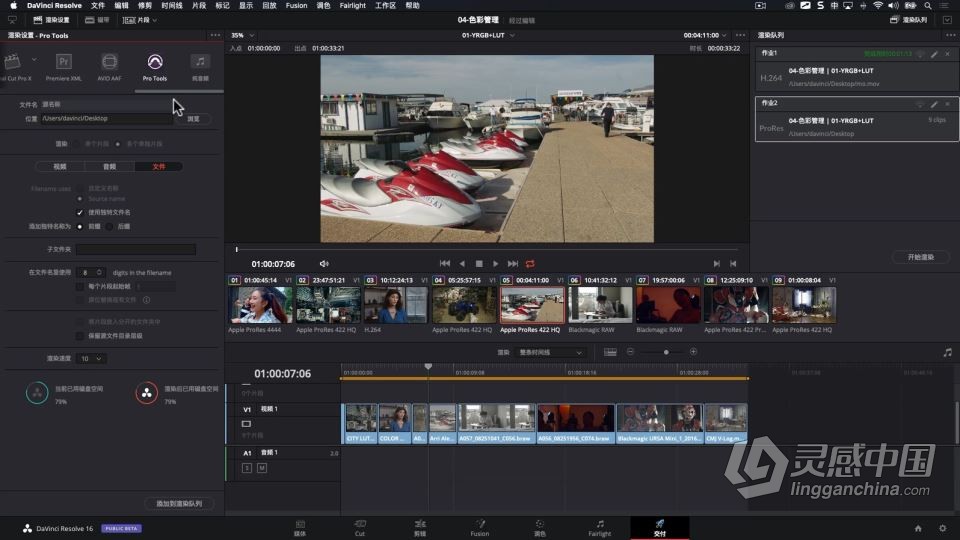The height and width of the screenshot is (540, 960).
Task: Switch to 文件 settings tab
Action: click(159, 167)
